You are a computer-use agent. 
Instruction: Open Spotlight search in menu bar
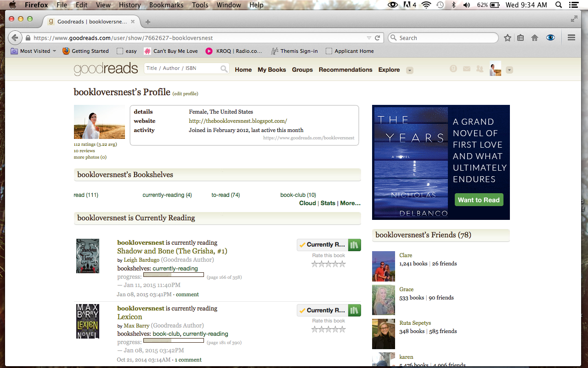(x=559, y=5)
